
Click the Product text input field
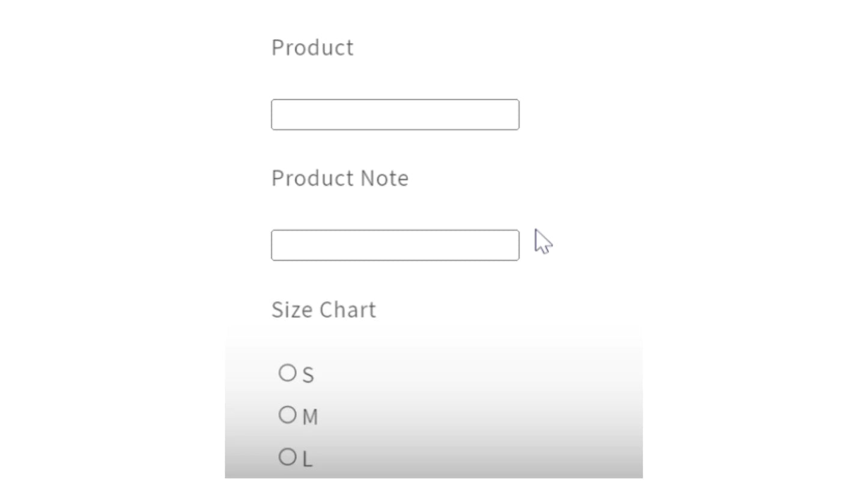point(395,115)
